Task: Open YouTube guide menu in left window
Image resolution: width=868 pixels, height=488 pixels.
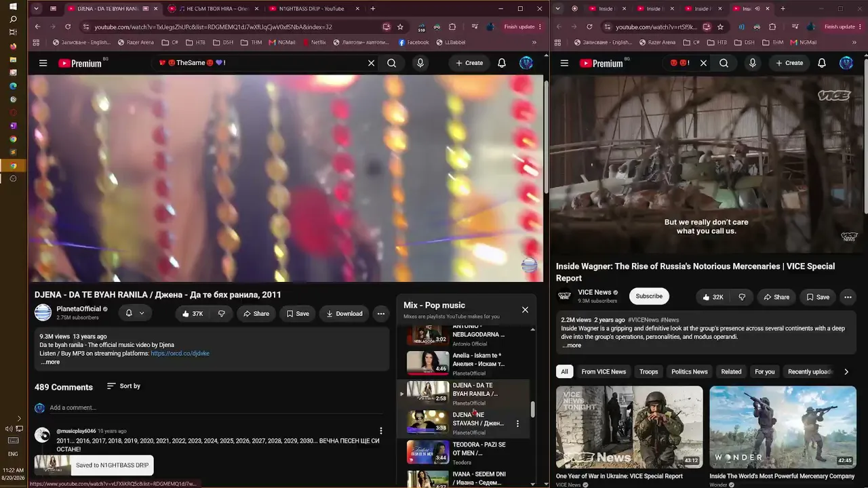Action: pyautogui.click(x=43, y=63)
